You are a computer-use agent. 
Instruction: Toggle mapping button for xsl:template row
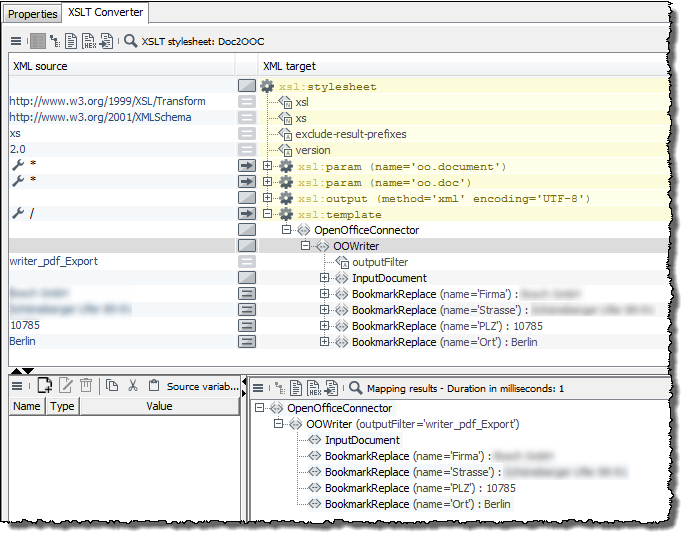(246, 214)
